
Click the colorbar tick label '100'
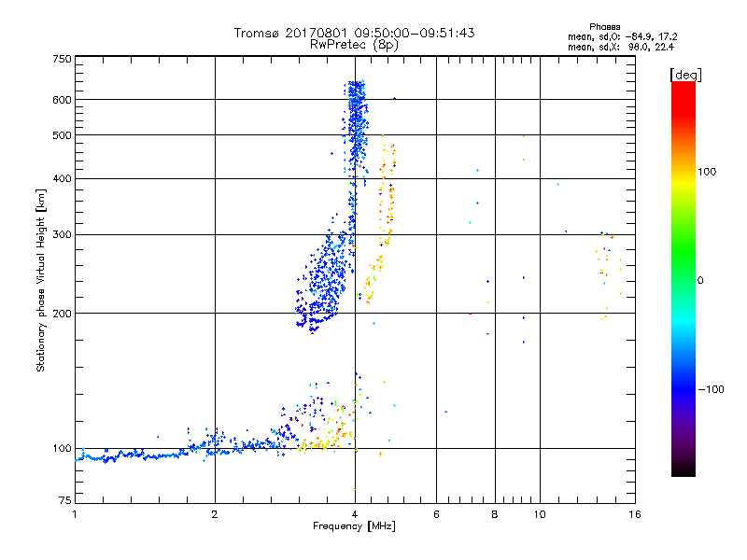click(x=707, y=172)
